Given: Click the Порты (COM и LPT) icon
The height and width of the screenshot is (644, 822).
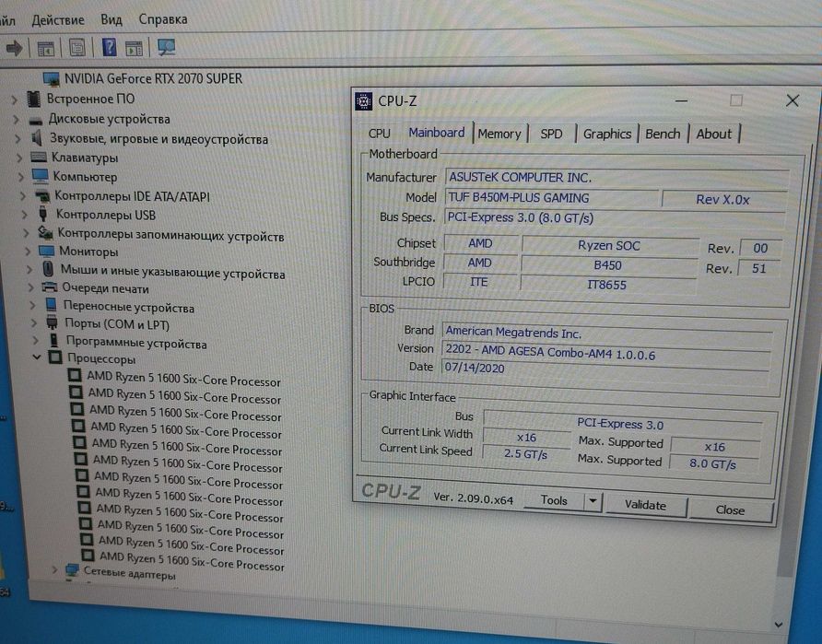Looking at the screenshot, I should click(52, 322).
